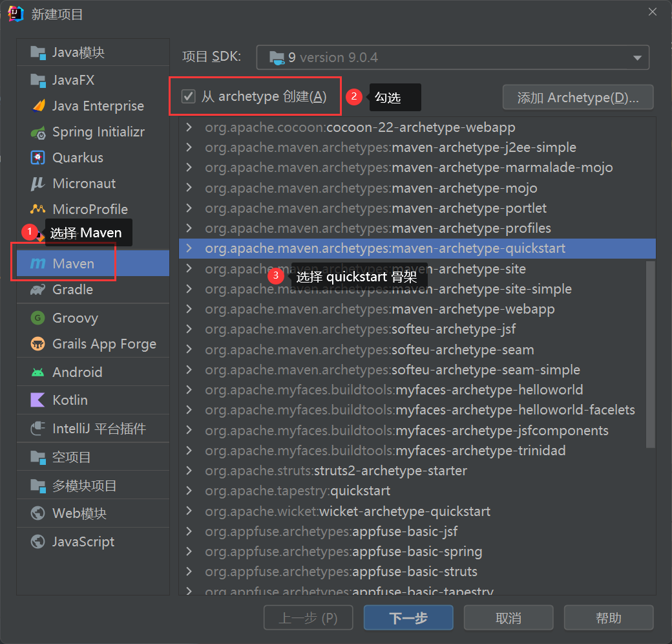The image size is (672, 644).
Task: Select appfuse-basic-struts row
Action: [417, 572]
